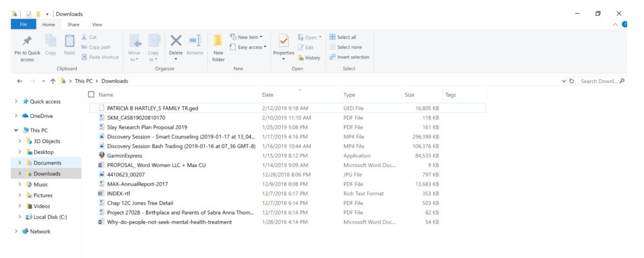Image resolution: width=644 pixels, height=258 pixels.
Task: Switch to the View ribbon tab
Action: [x=97, y=24]
